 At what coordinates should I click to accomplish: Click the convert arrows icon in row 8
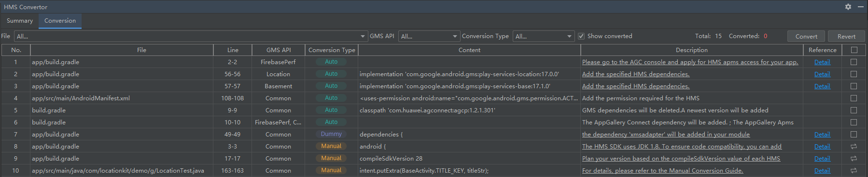pyautogui.click(x=854, y=146)
